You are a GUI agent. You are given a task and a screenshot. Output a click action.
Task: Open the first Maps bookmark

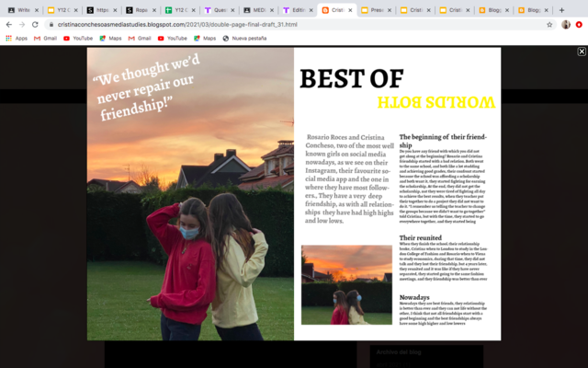click(x=110, y=39)
